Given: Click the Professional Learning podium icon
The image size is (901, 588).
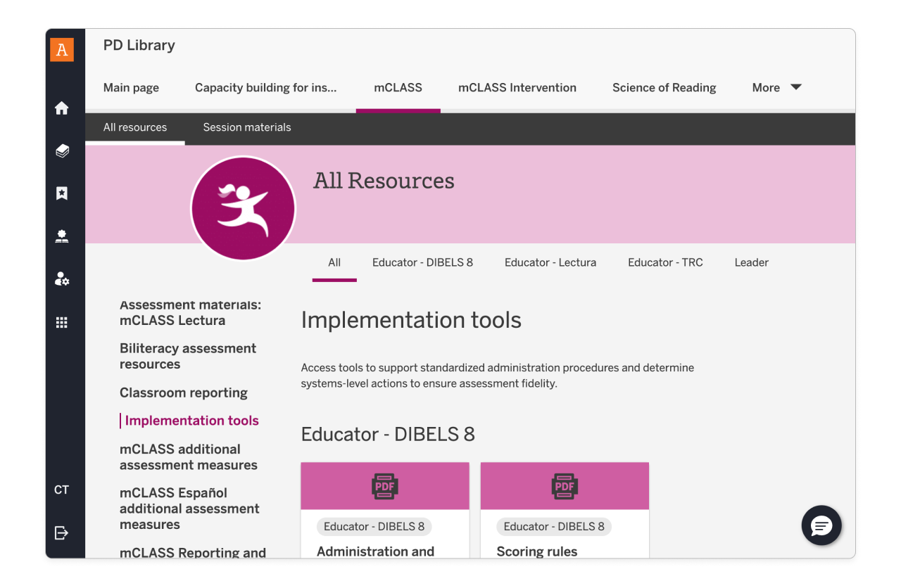Looking at the screenshot, I should [62, 236].
